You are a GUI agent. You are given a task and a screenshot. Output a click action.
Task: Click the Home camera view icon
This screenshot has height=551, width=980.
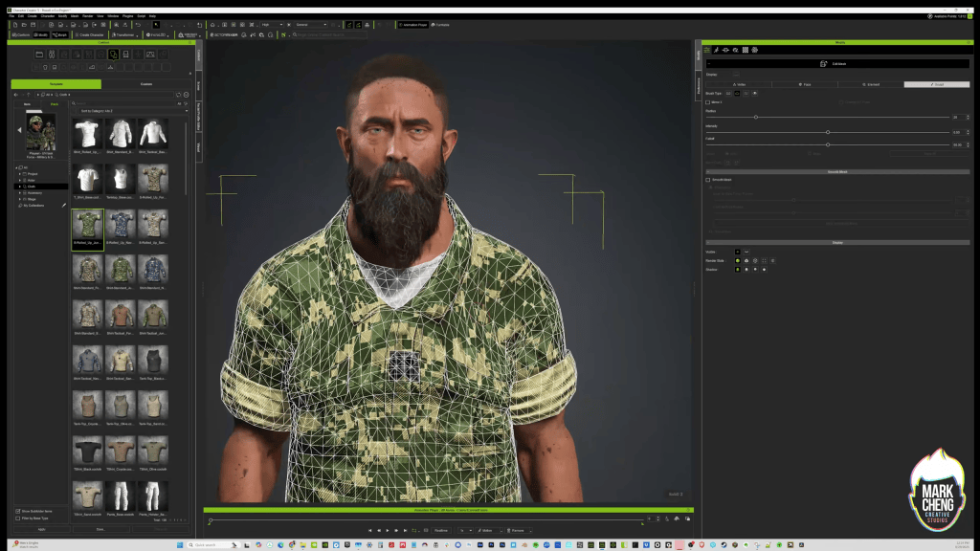212,25
